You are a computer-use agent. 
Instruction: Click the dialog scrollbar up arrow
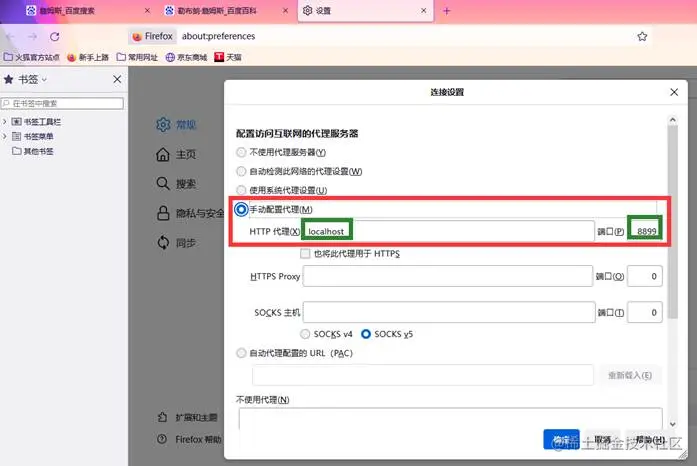(x=673, y=120)
